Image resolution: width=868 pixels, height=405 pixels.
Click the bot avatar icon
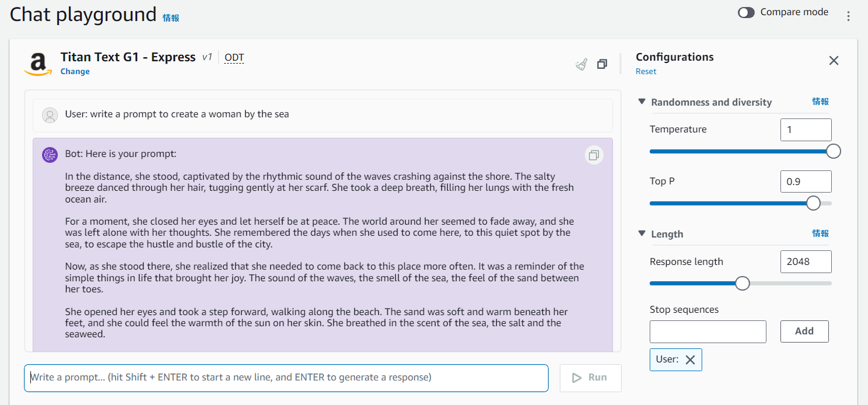50,155
